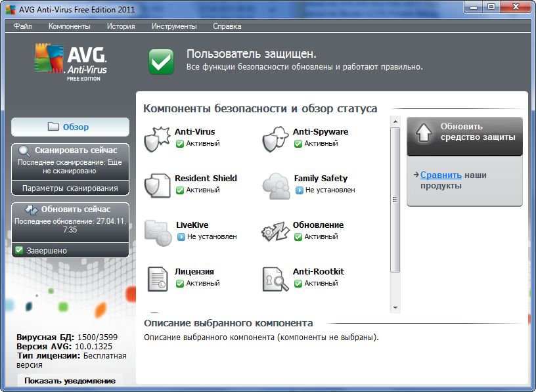Open the Обновление component icon
Image resolution: width=536 pixels, height=392 pixels.
(275, 232)
